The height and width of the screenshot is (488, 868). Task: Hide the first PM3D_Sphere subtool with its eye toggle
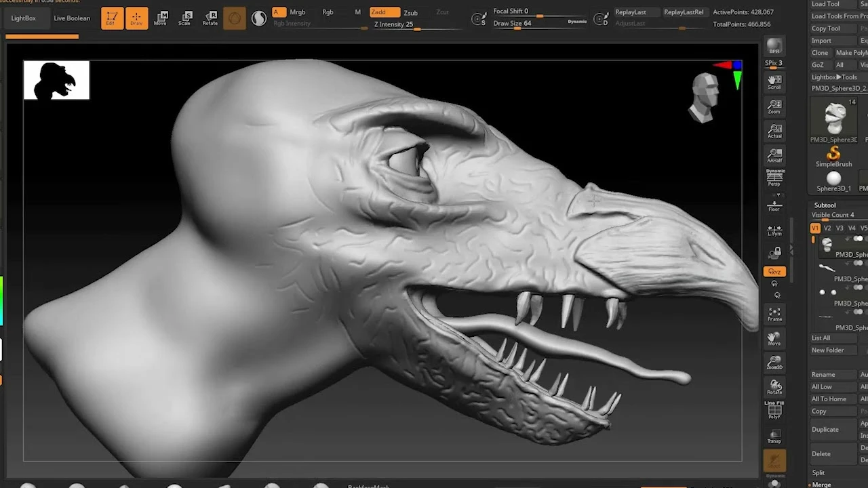[858, 239]
